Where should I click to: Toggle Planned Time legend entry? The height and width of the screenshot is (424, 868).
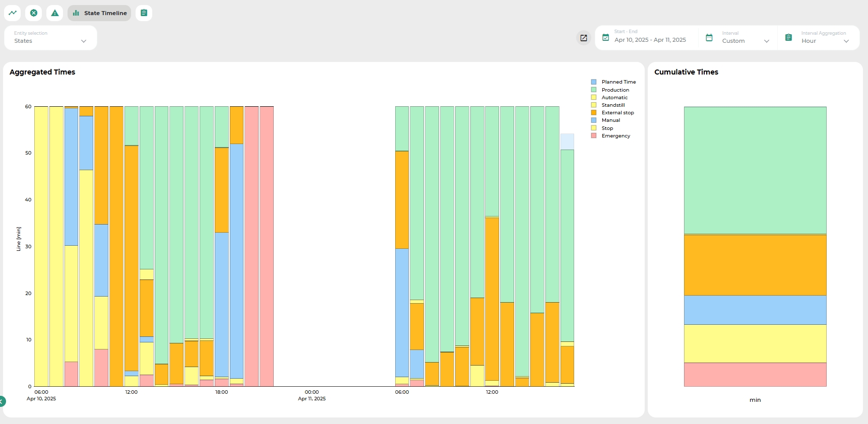coord(618,82)
